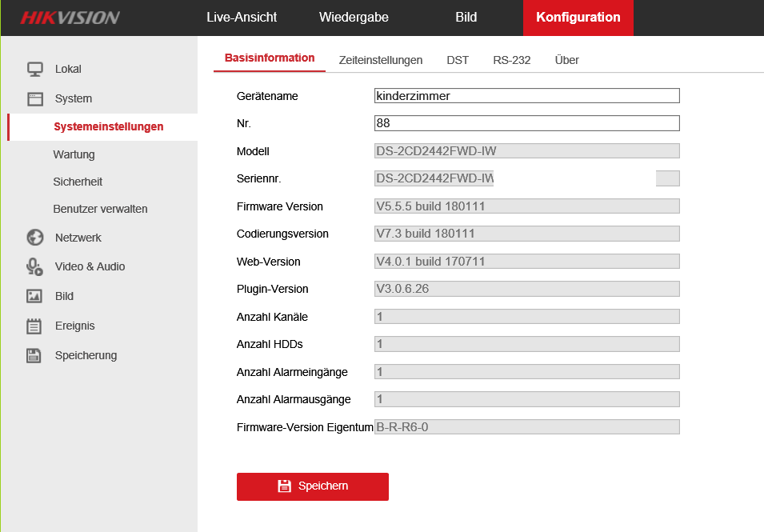Click the Speicherung floppy disk icon

pos(34,355)
